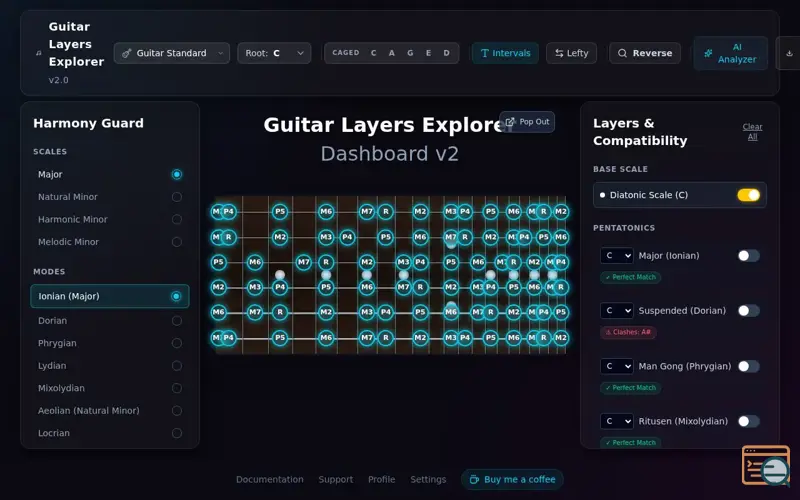Click the Pop Out button
Screen dimensions: 800x500
(527, 122)
